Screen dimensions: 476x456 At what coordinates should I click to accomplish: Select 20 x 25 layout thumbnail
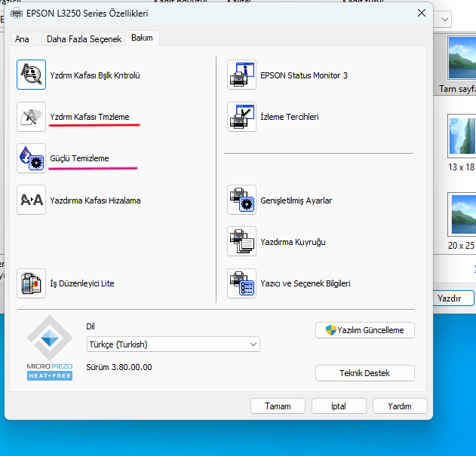(x=462, y=214)
